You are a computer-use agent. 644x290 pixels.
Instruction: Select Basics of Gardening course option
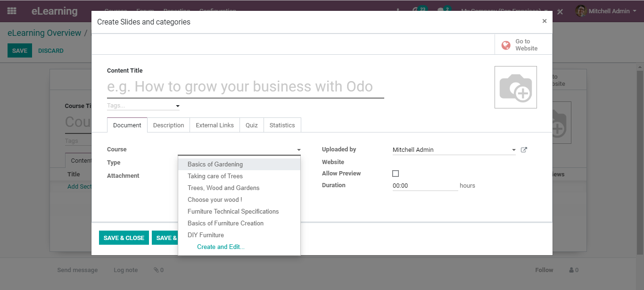click(239, 164)
